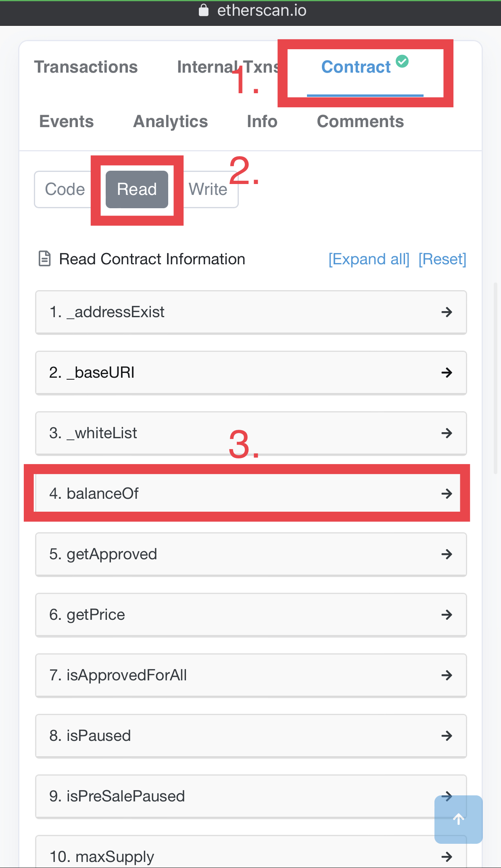Open the Analytics tab

point(171,121)
